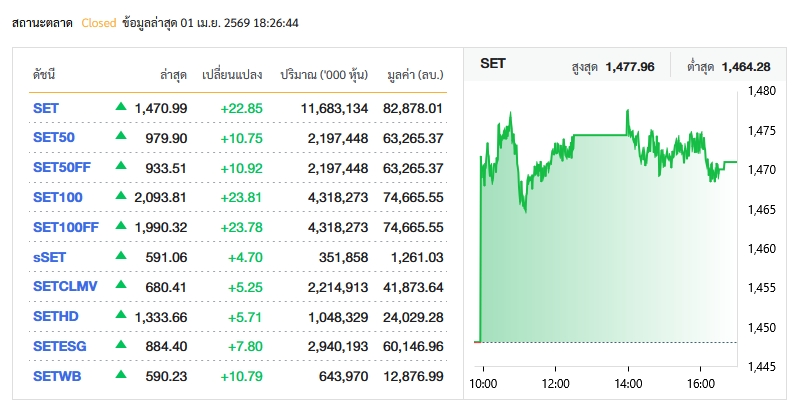This screenshot has width=793, height=406.
Task: Click the green up arrow beside SET
Action: click(121, 107)
